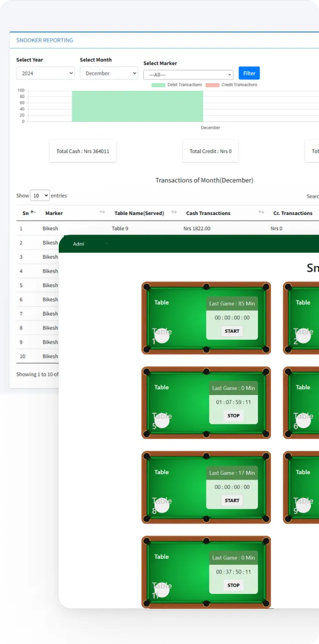Viewport: 319px width, 644px height.
Task: Sort by Cash Transactions column header
Action: coord(208,213)
